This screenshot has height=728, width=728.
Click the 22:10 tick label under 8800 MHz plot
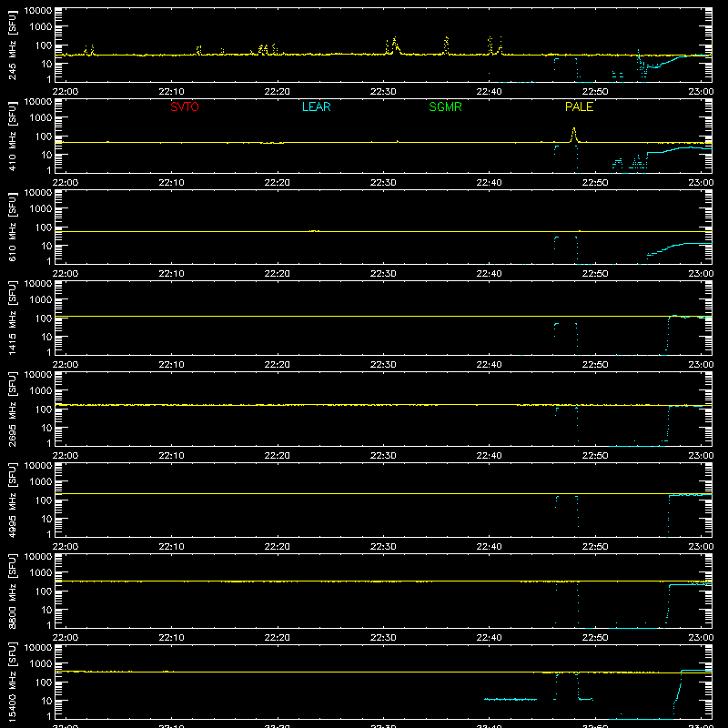point(171,638)
